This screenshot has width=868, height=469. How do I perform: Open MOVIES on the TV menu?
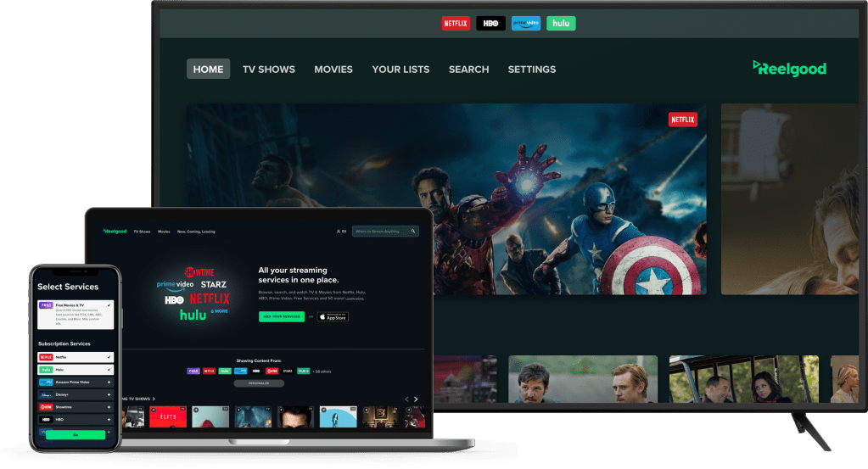[x=333, y=70]
